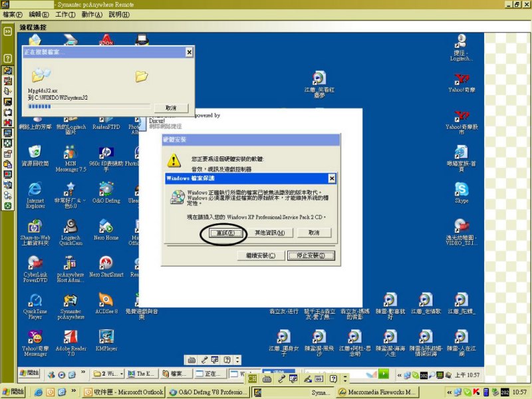Screen dimensions: 532x399
Task: Click the CH language indicator on the language bar
Action: point(253,378)
